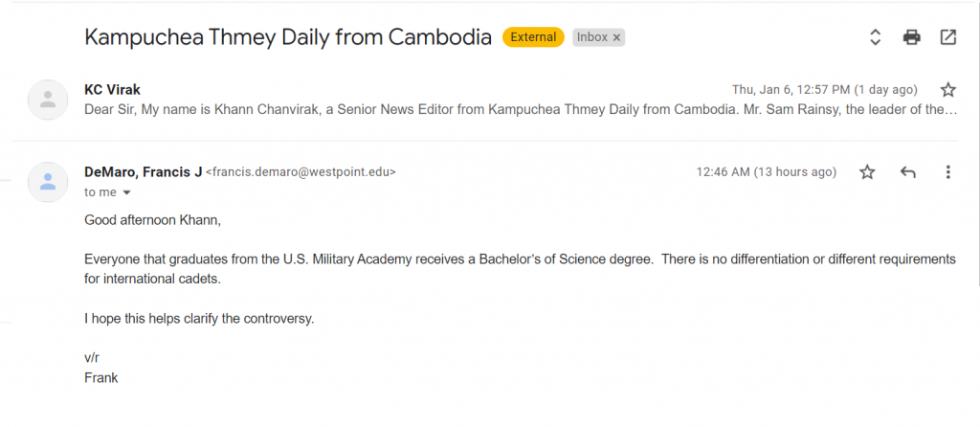
Task: Reply to Francis DeMaro's email
Action: (907, 172)
